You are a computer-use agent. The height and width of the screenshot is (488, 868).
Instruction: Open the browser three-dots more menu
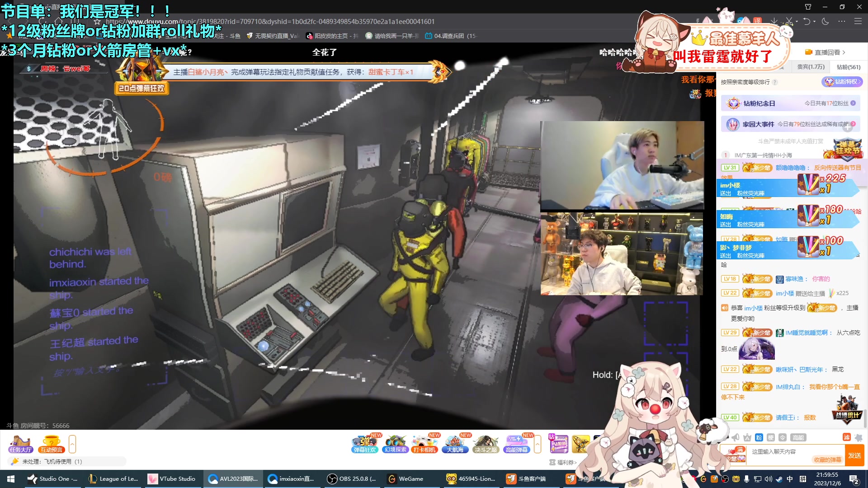click(x=842, y=21)
